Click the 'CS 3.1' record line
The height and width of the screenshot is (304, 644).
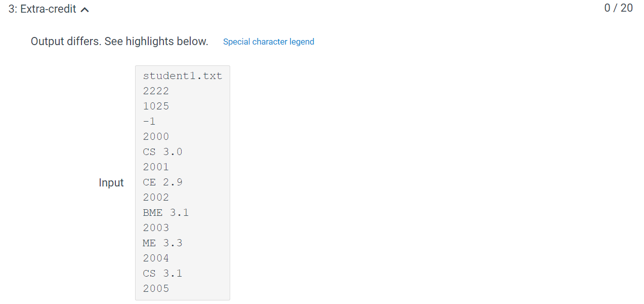tap(162, 273)
